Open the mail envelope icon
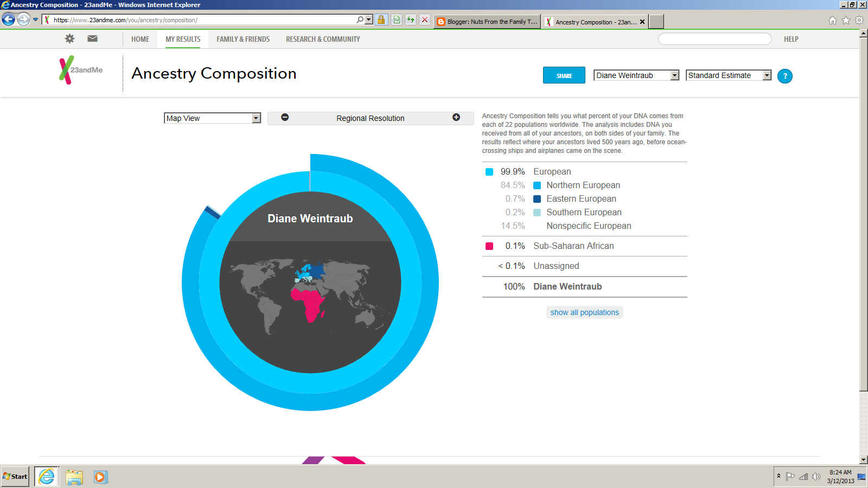 [92, 38]
